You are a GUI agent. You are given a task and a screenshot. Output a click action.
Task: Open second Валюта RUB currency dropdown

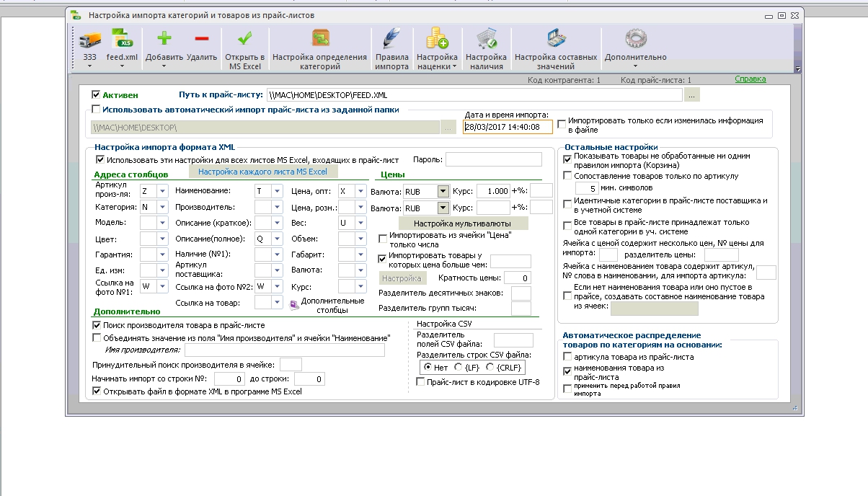pyautogui.click(x=442, y=208)
